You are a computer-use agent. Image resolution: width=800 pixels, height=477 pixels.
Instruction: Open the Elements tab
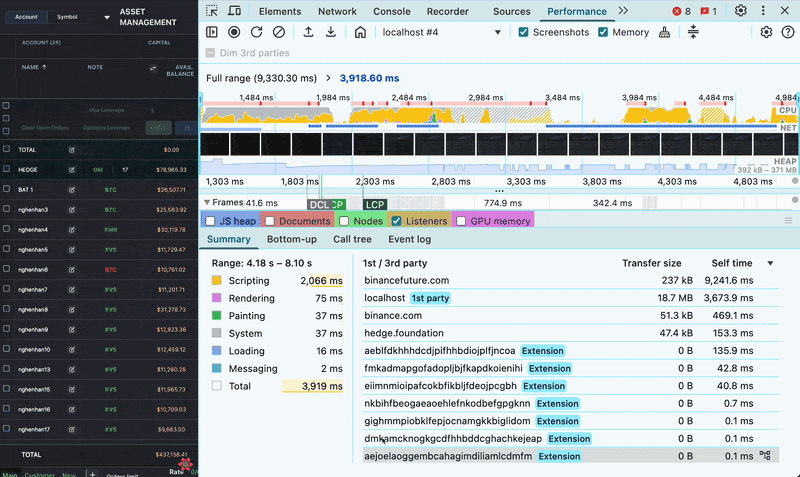pos(280,11)
